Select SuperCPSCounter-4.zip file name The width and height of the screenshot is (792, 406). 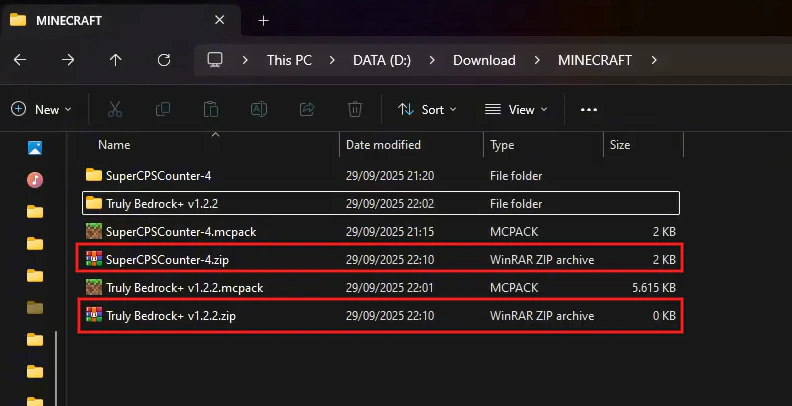(167, 260)
